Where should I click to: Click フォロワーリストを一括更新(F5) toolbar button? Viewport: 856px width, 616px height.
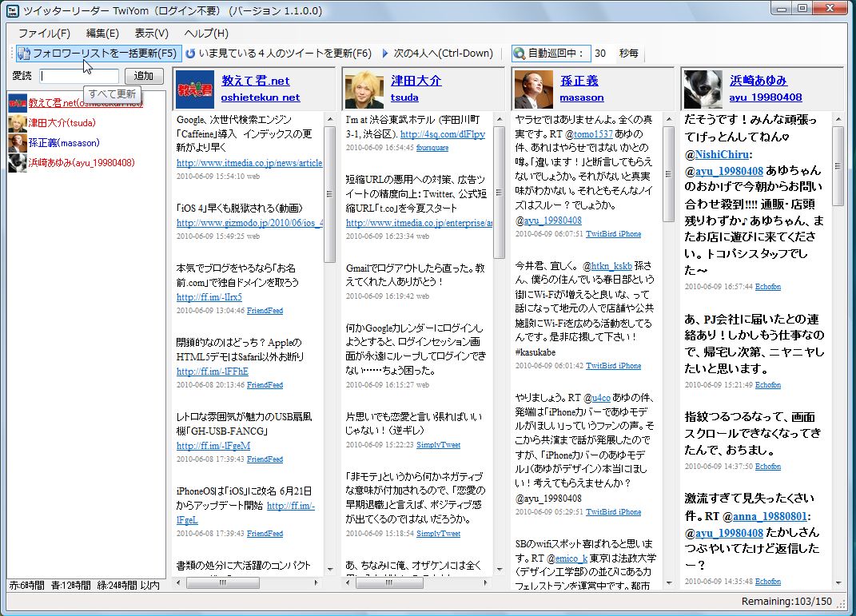(x=99, y=54)
